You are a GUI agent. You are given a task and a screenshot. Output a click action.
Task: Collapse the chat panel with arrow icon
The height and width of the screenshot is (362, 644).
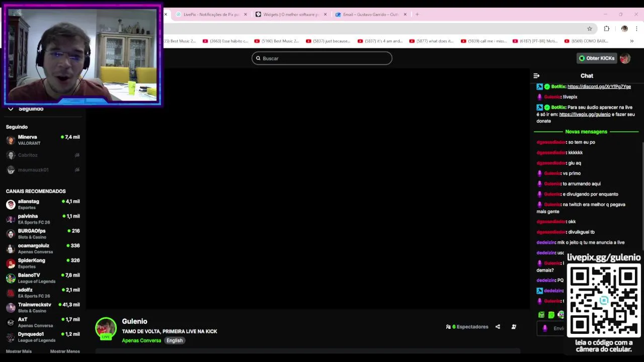[x=536, y=76]
